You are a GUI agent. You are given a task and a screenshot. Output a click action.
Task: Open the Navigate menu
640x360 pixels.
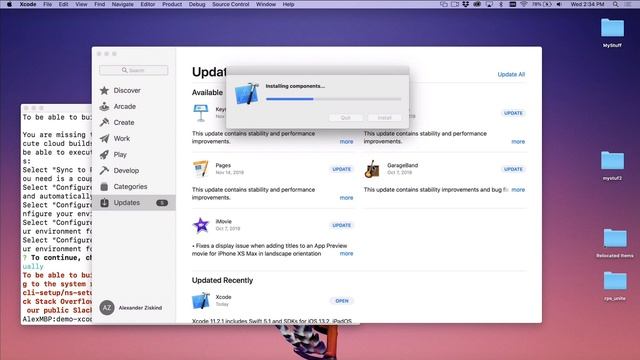pyautogui.click(x=122, y=4)
